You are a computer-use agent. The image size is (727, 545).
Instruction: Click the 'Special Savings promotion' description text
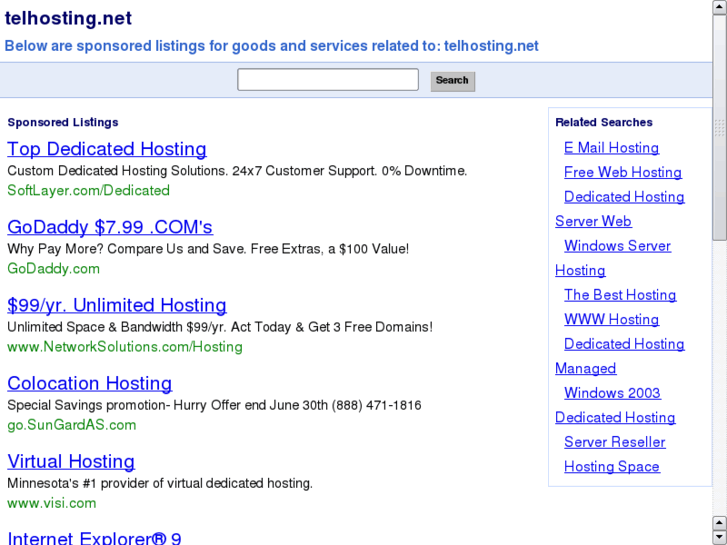pos(214,405)
